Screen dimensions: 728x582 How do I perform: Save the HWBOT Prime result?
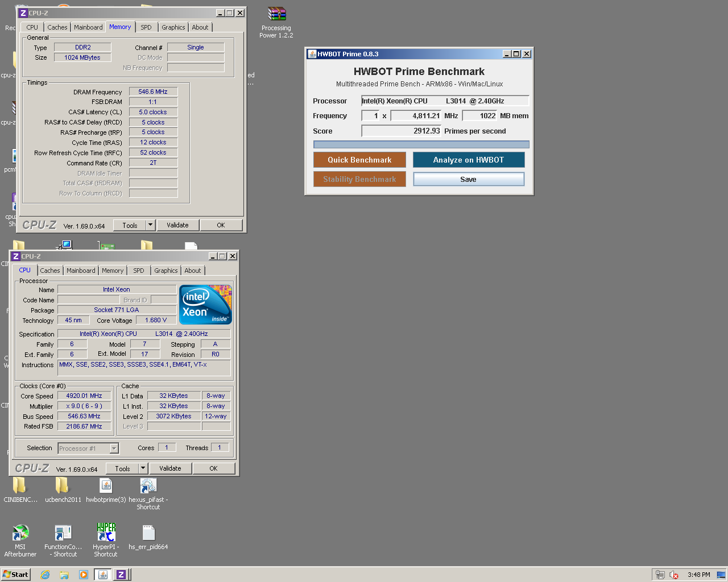[x=469, y=179]
